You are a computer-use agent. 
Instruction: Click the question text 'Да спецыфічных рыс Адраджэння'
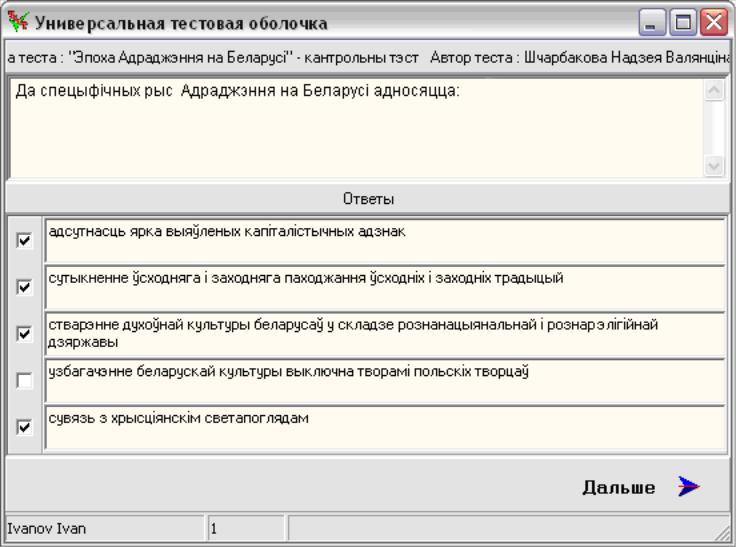(147, 91)
